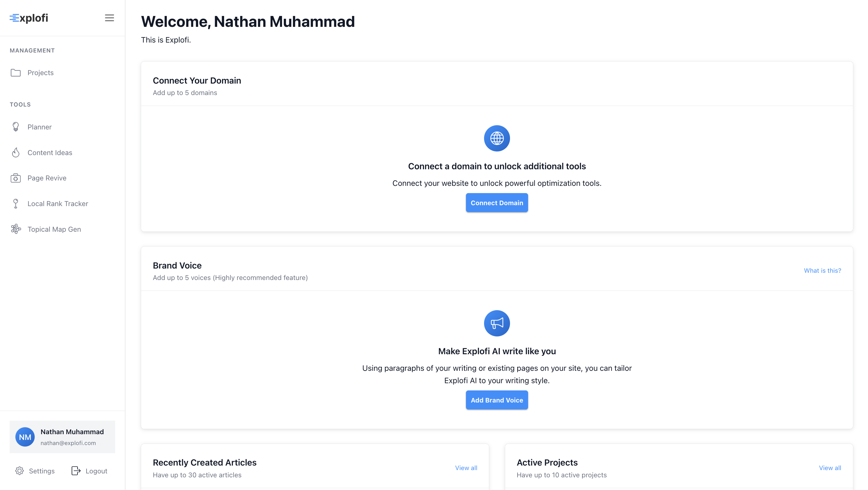Click the Page Revive medkit icon
The height and width of the screenshot is (490, 868).
[15, 178]
